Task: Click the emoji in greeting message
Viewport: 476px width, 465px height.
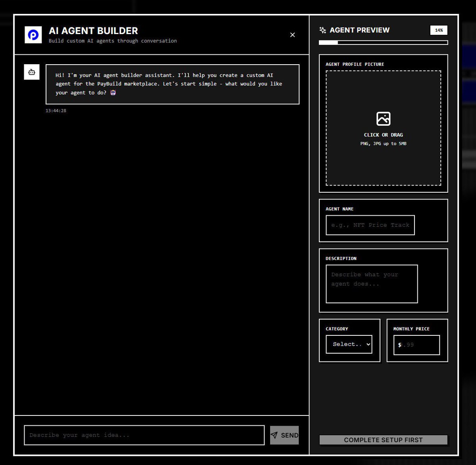Action: 113,92
